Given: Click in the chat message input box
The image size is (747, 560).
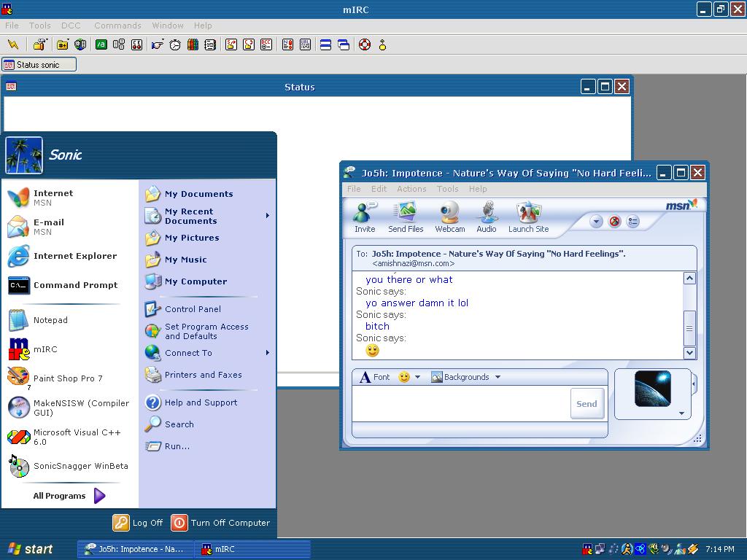Looking at the screenshot, I should pos(461,404).
